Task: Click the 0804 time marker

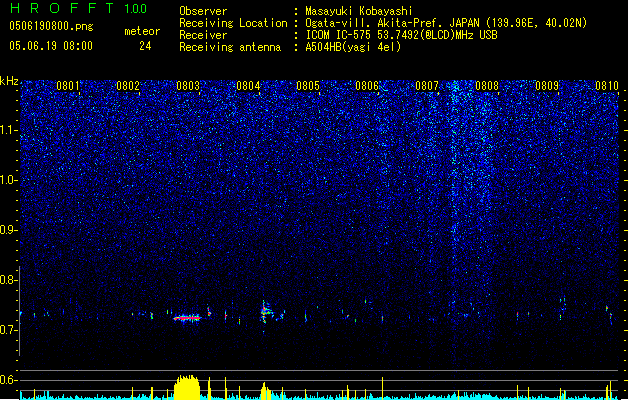Action: point(248,86)
